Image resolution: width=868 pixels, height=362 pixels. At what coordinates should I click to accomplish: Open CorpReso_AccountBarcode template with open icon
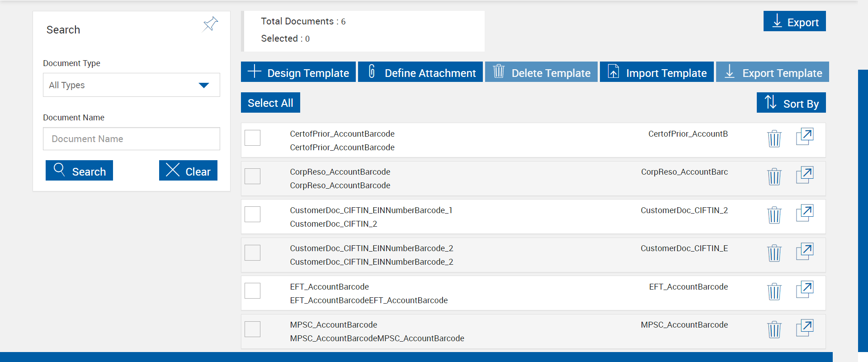point(805,175)
